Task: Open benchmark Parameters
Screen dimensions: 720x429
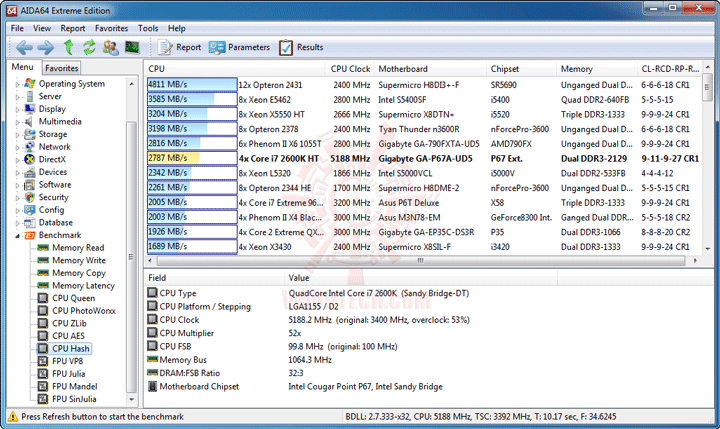Action: point(239,47)
